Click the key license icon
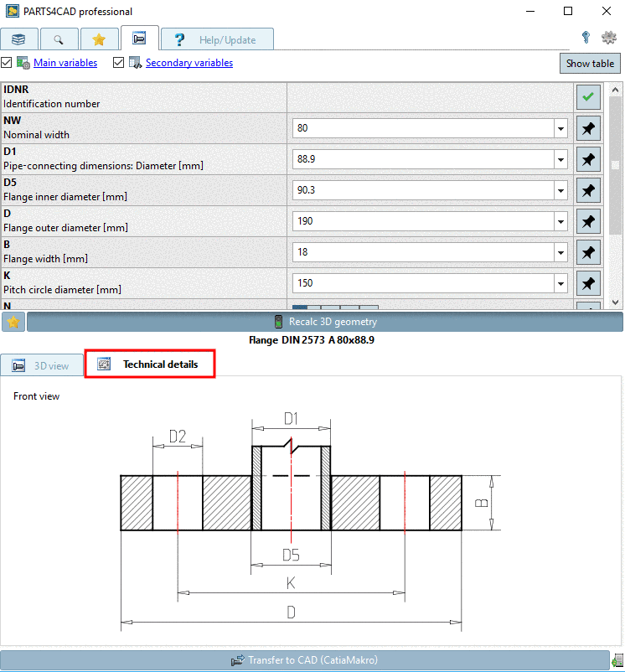 click(586, 38)
